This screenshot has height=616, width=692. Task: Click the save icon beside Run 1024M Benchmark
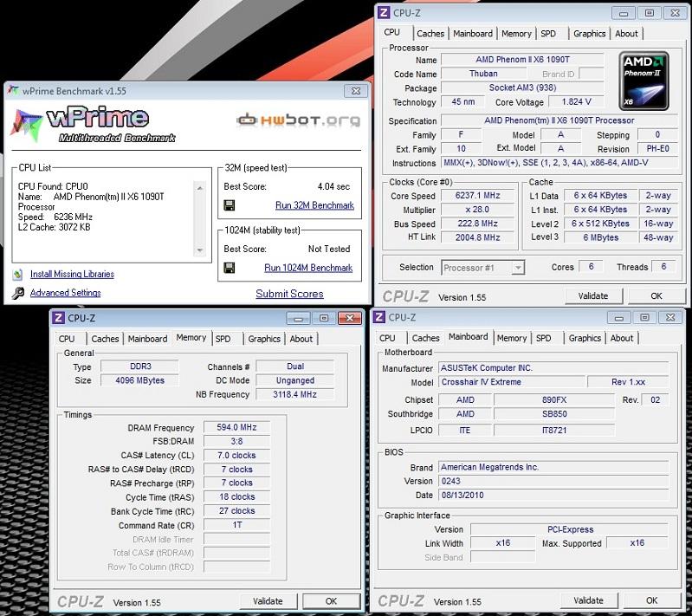pos(230,268)
